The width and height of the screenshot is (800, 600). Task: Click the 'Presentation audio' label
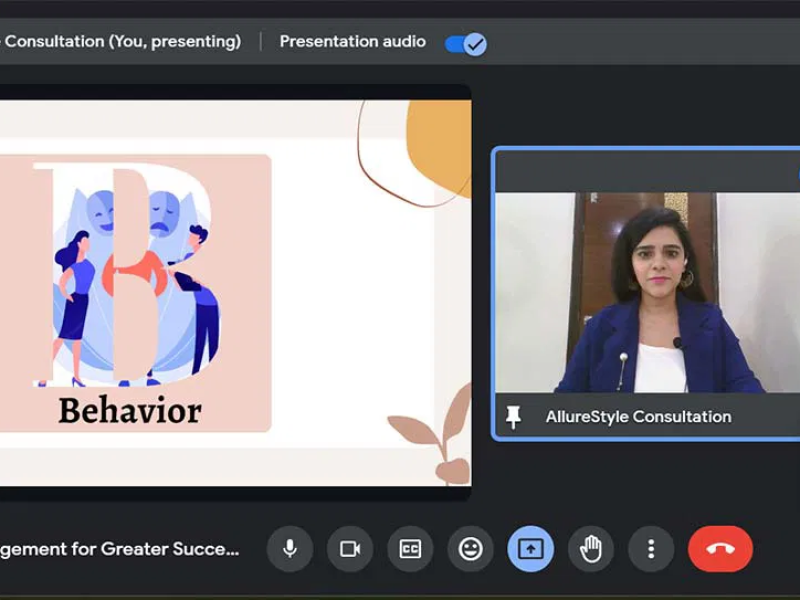(353, 41)
